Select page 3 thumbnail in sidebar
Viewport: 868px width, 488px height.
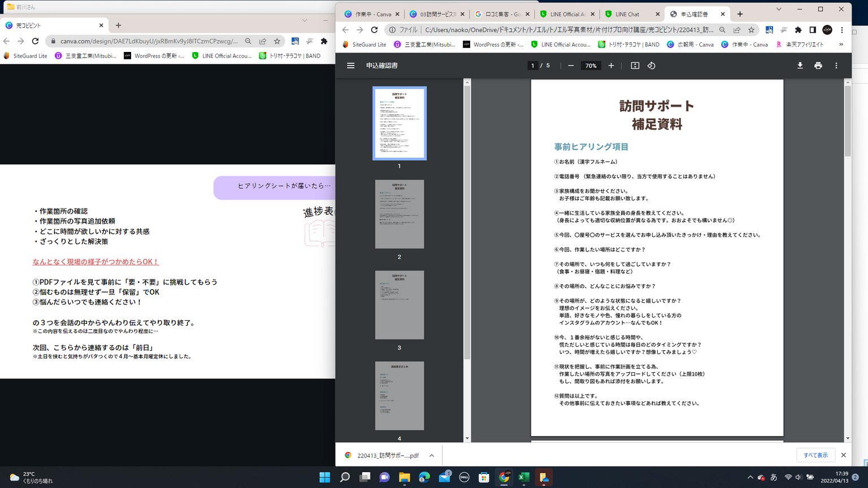tap(399, 305)
